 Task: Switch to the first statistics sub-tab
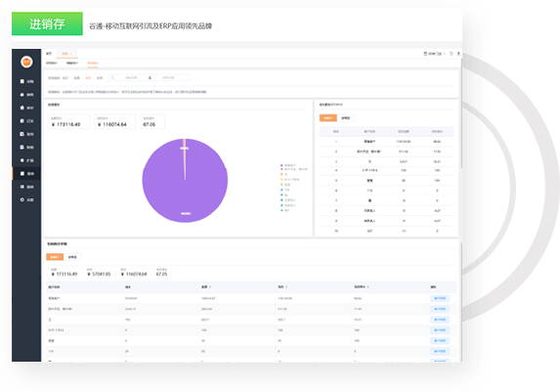[52, 63]
